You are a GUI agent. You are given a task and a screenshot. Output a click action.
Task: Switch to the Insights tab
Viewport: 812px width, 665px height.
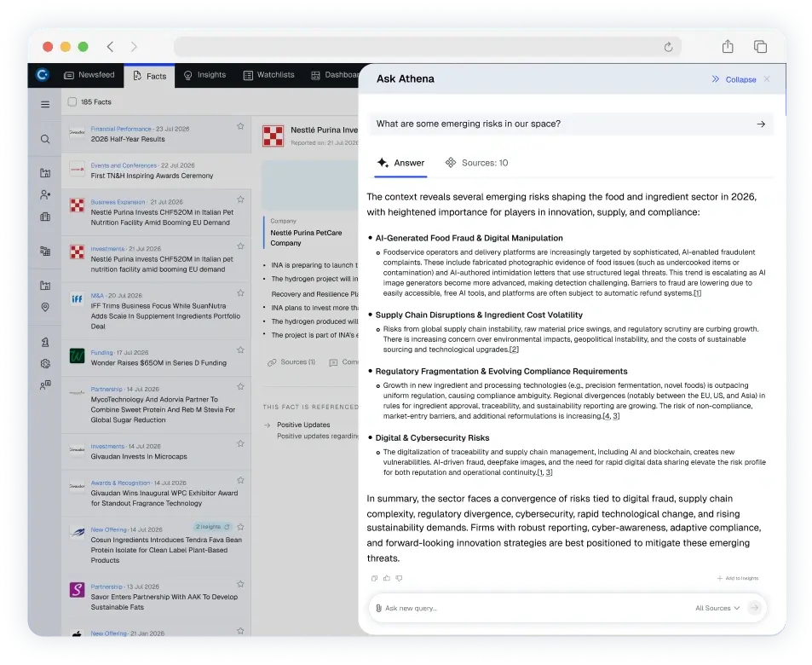pyautogui.click(x=205, y=75)
